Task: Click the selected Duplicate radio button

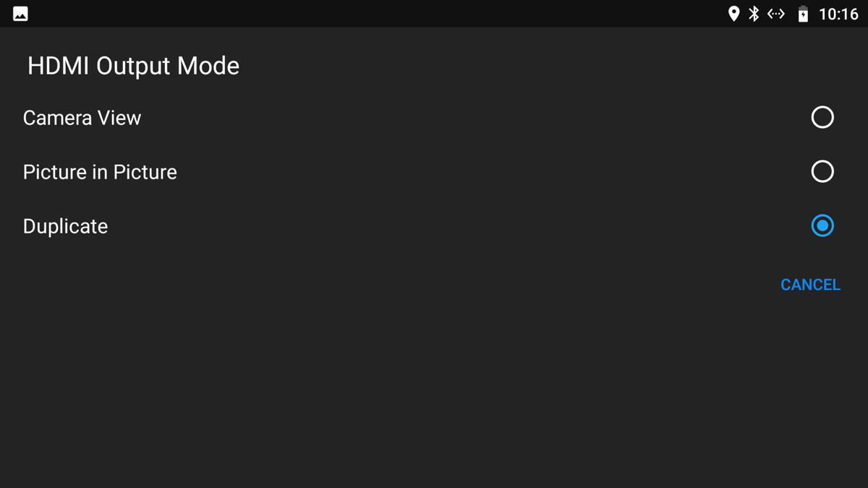Action: (x=822, y=226)
